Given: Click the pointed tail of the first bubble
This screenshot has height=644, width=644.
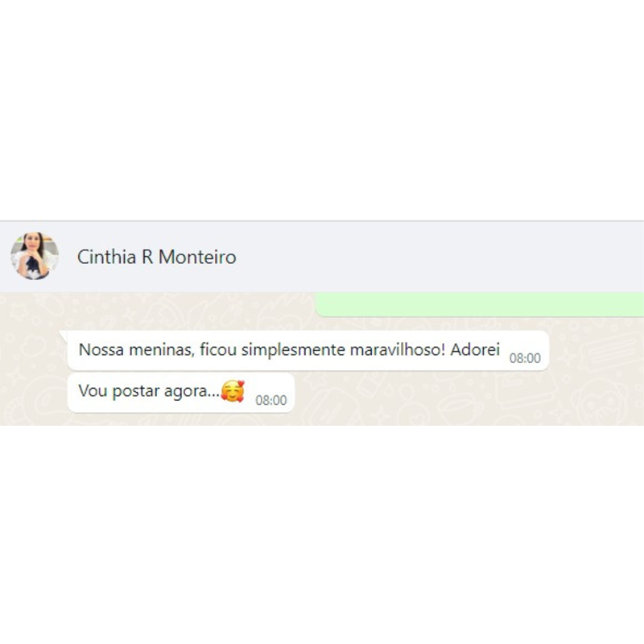Looking at the screenshot, I should tap(64, 335).
